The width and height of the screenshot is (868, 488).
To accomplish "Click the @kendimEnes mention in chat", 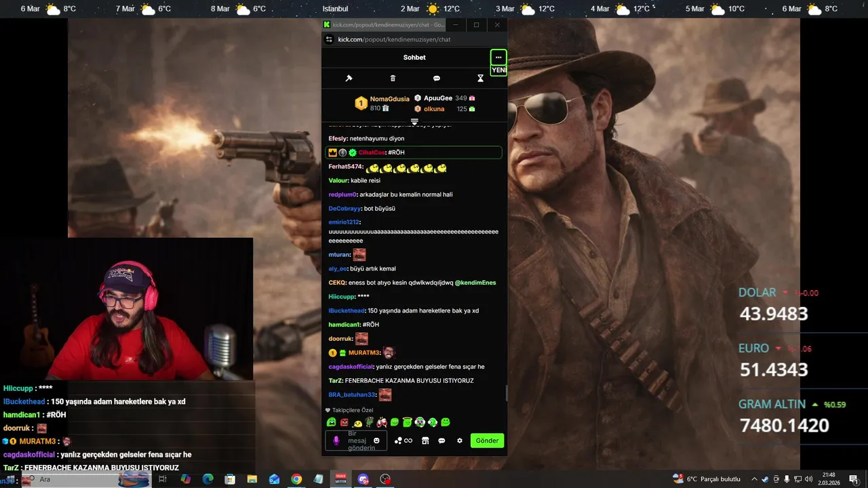I will (475, 283).
